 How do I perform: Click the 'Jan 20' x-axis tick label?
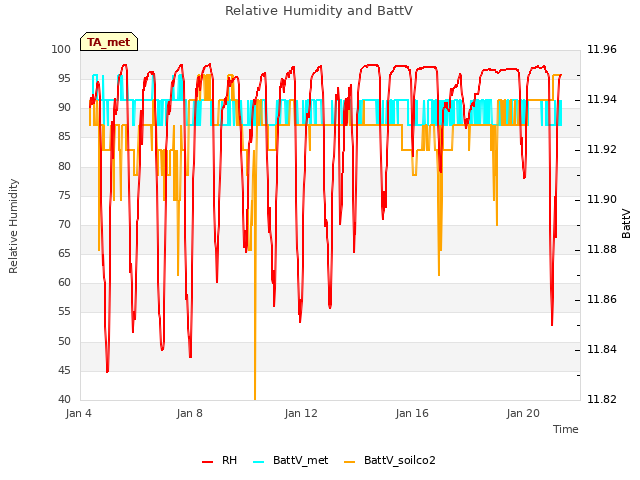[523, 413]
